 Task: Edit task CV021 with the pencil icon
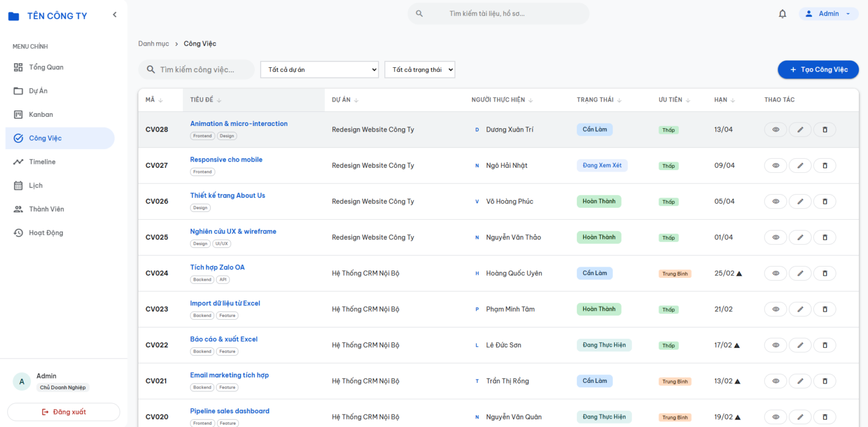pyautogui.click(x=800, y=381)
